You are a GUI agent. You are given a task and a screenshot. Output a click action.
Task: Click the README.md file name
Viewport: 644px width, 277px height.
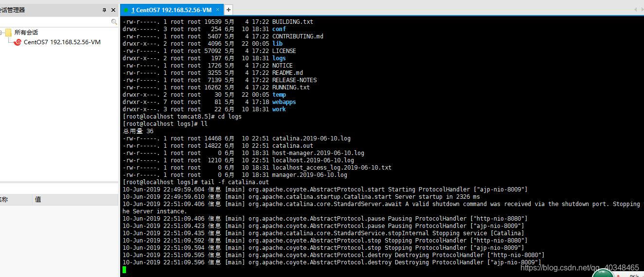(287, 73)
